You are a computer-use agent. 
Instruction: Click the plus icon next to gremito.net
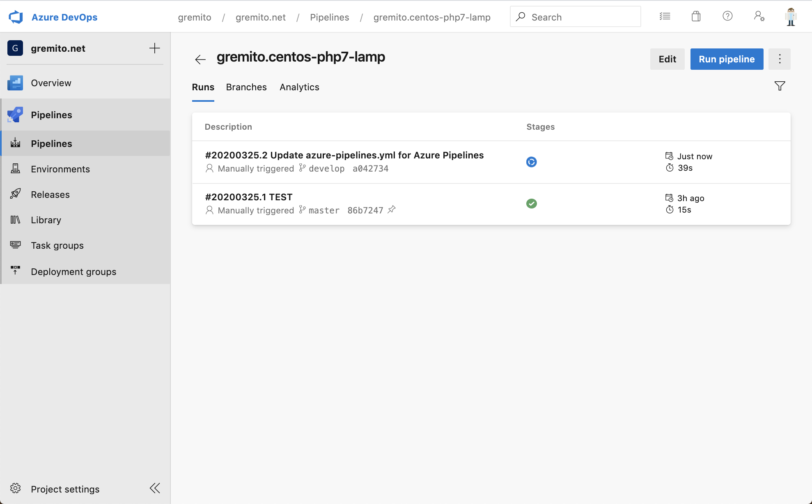pyautogui.click(x=154, y=48)
